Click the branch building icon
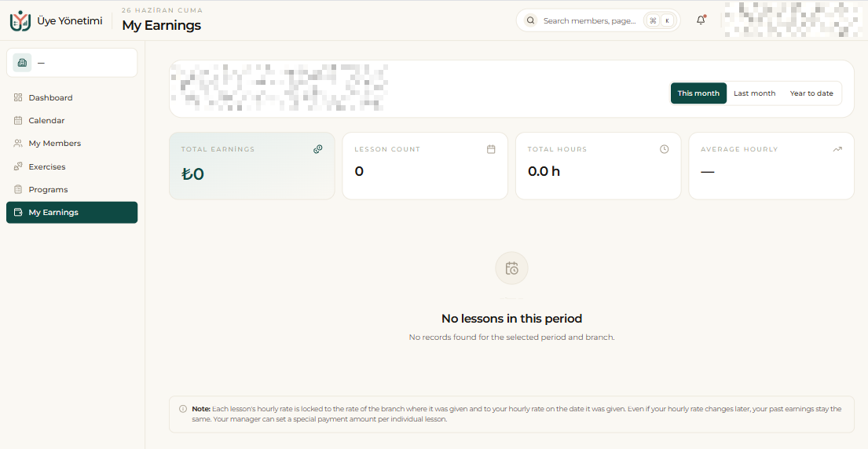 22,63
